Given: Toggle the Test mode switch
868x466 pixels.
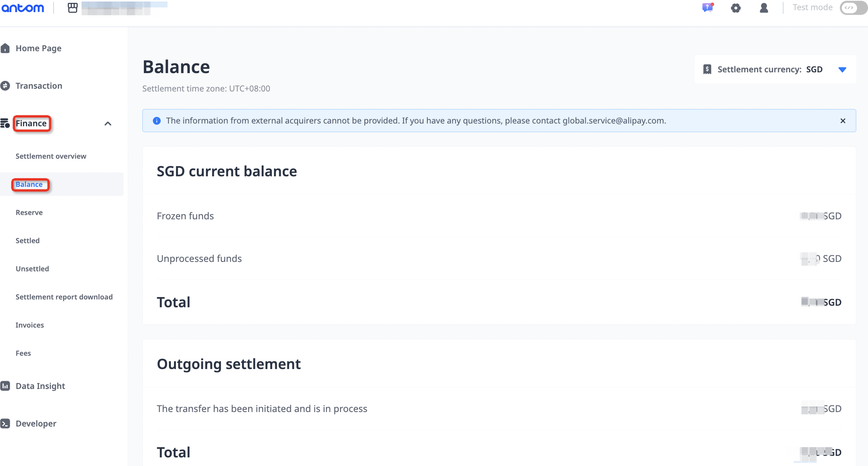Looking at the screenshot, I should point(853,8).
